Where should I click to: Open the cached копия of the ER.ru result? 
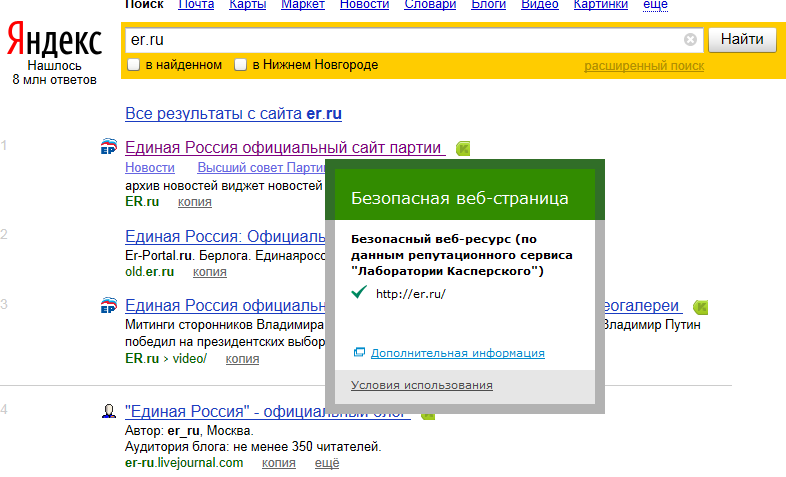[x=194, y=202]
